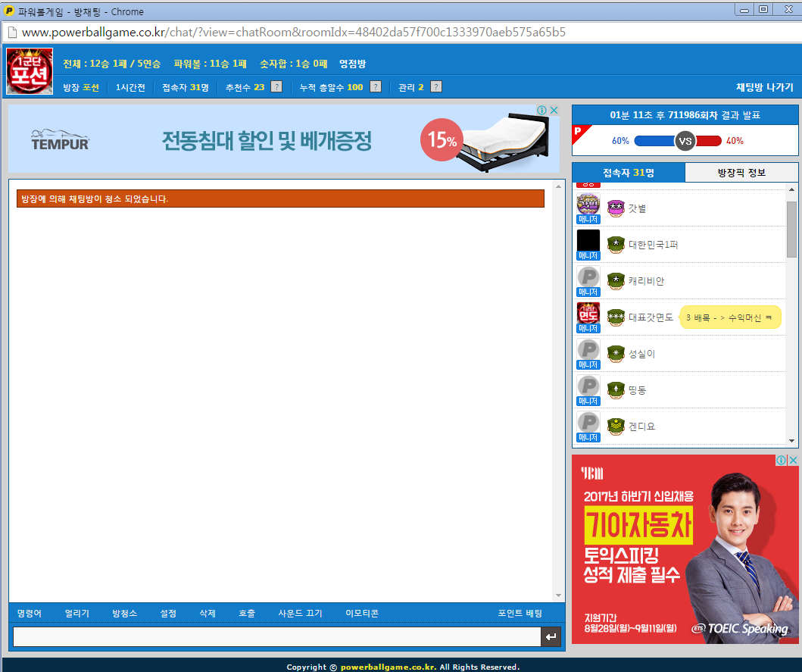The image size is (802, 672).
Task: Switch to the 방장픽 정보 tab
Action: (x=741, y=173)
